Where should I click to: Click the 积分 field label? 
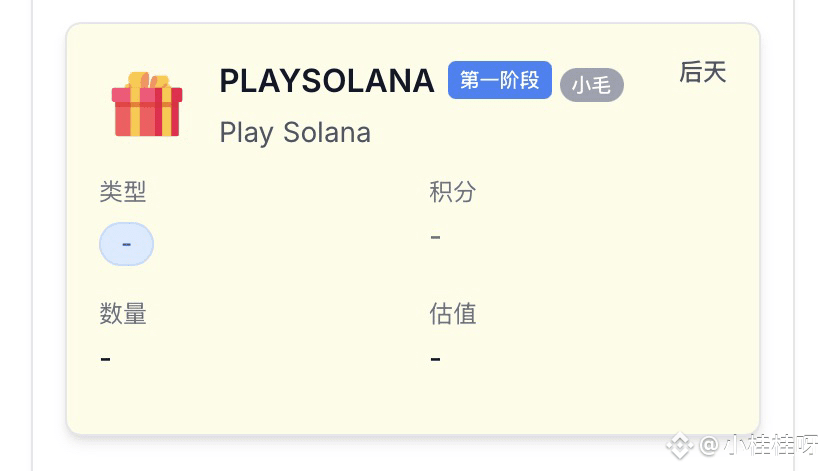click(x=452, y=192)
